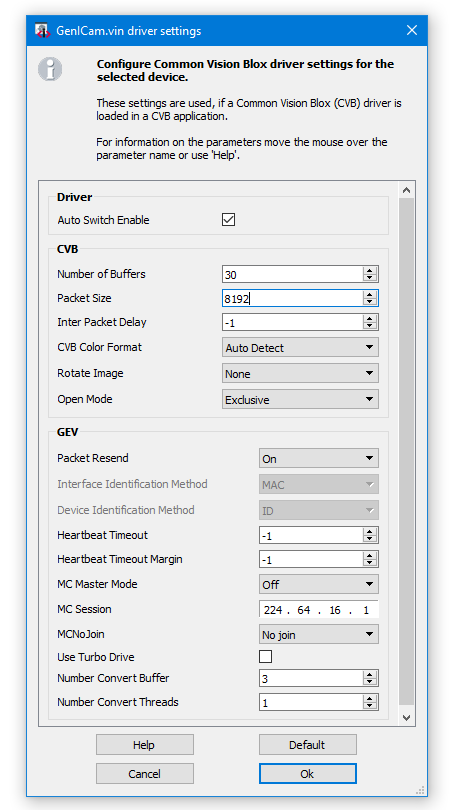
Task: Increase Heartbeat Timeout Margin with up arrow
Action: pos(369,556)
